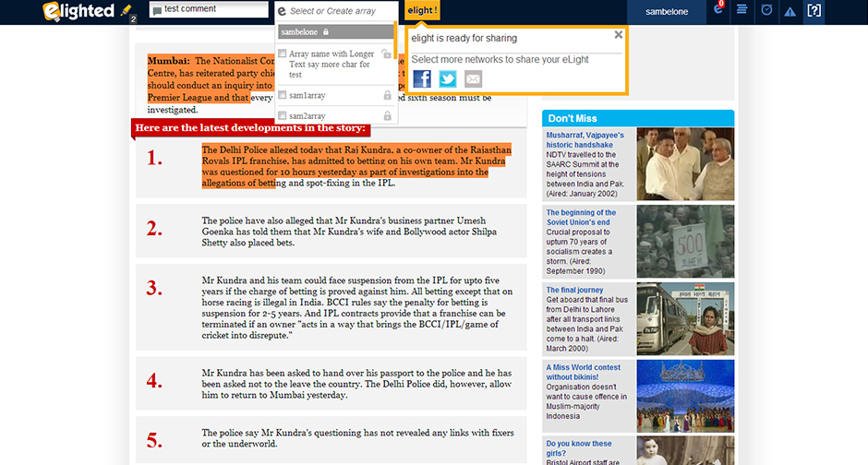The width and height of the screenshot is (868, 465).
Task: Click the Delhi-Lahore bus thumbnail
Action: point(685,318)
